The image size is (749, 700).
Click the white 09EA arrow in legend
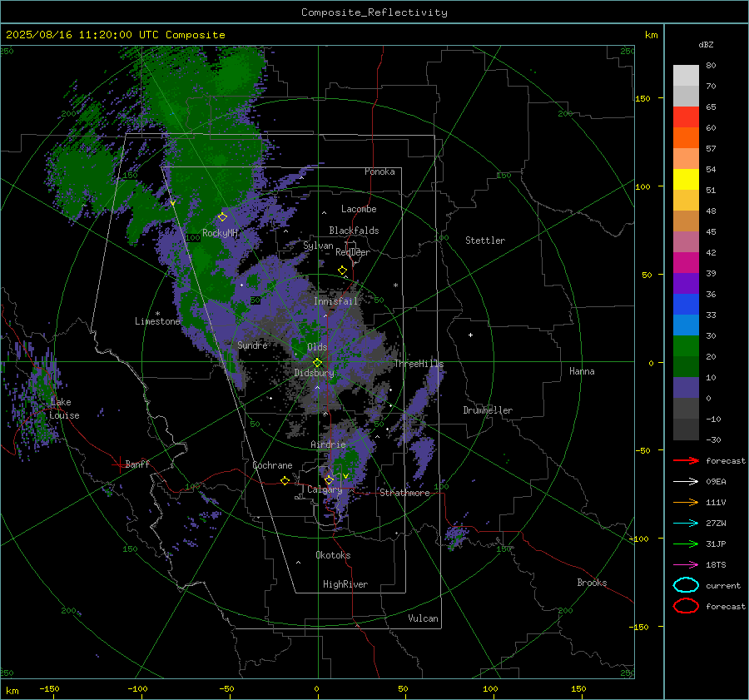coord(686,482)
